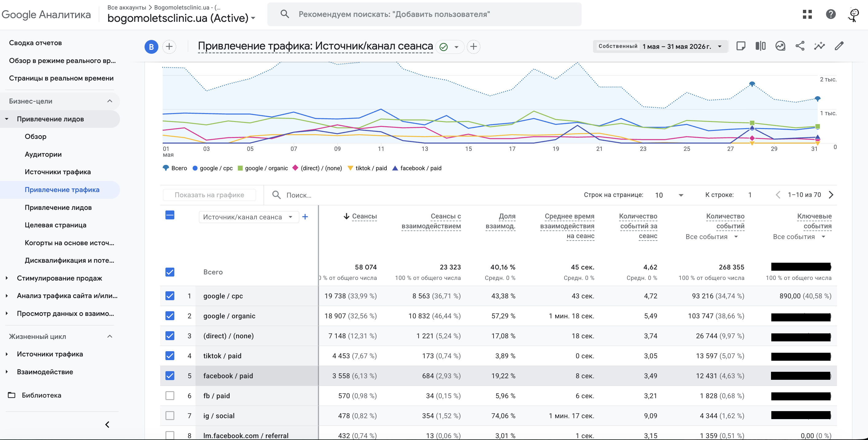The width and height of the screenshot is (868, 440).
Task: Open the annotations note icon
Action: coord(741,46)
